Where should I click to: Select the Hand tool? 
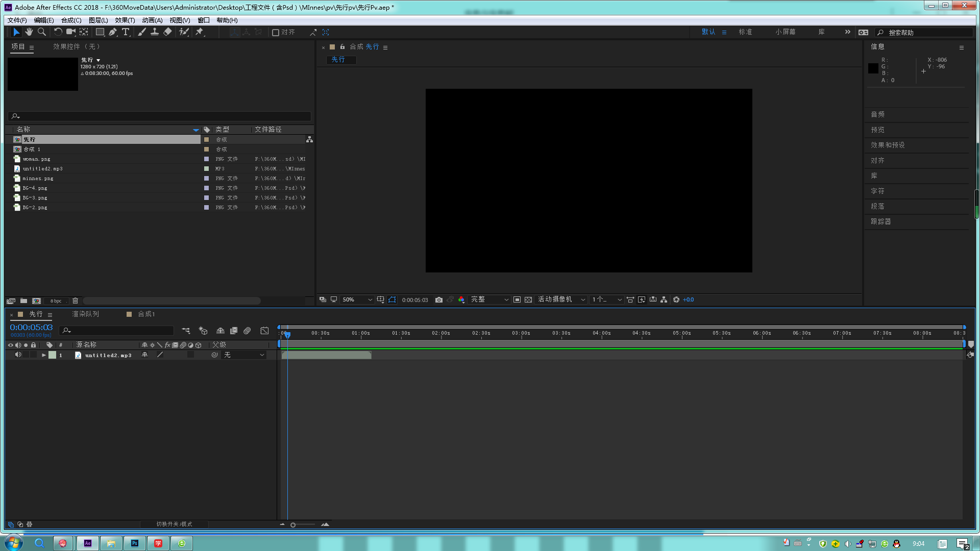coord(29,32)
